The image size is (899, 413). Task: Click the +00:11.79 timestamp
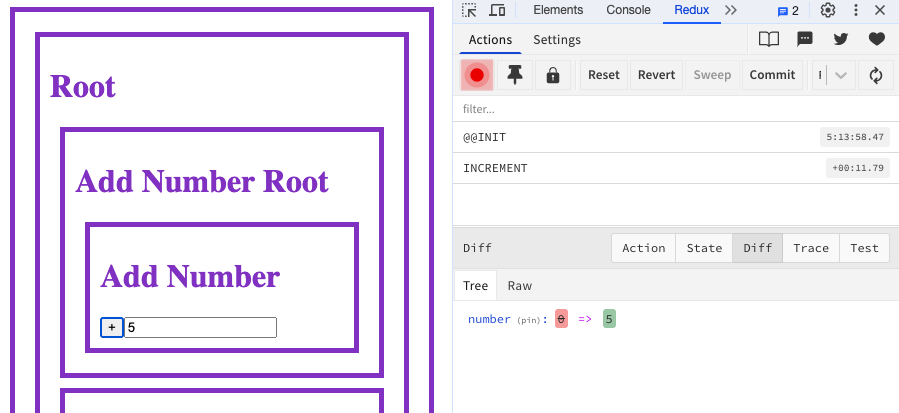point(858,168)
